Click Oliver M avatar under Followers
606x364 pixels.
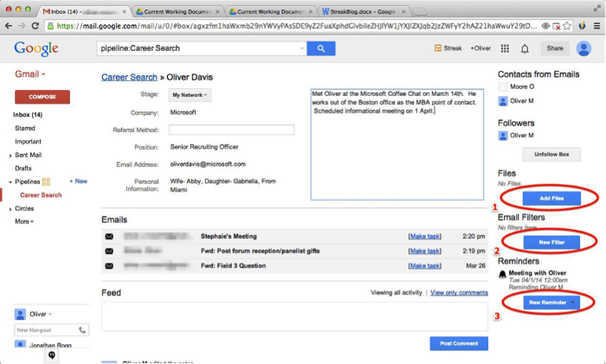(503, 136)
